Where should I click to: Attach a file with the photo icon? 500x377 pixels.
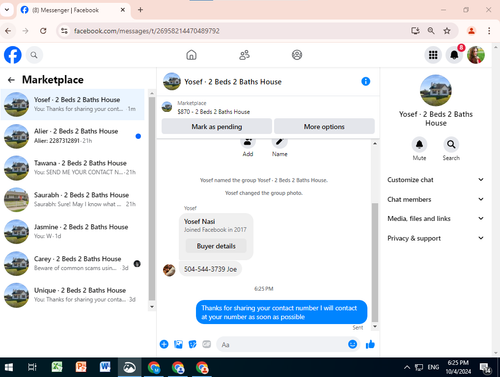point(178,344)
